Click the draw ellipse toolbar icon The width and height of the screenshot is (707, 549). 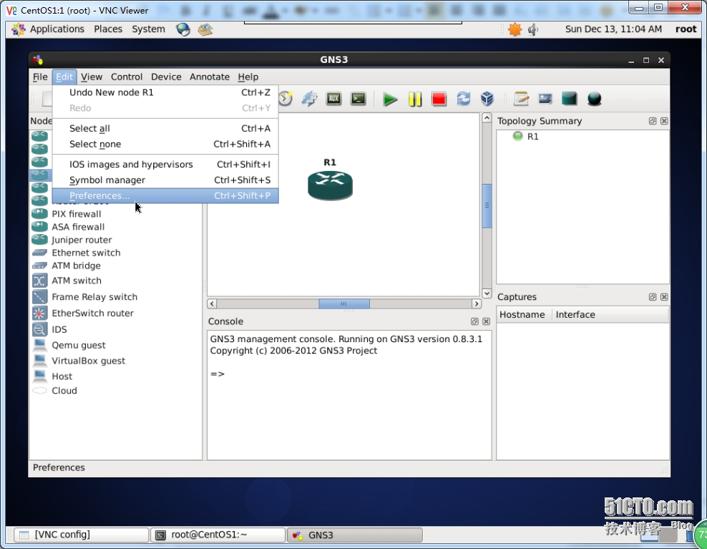click(594, 99)
